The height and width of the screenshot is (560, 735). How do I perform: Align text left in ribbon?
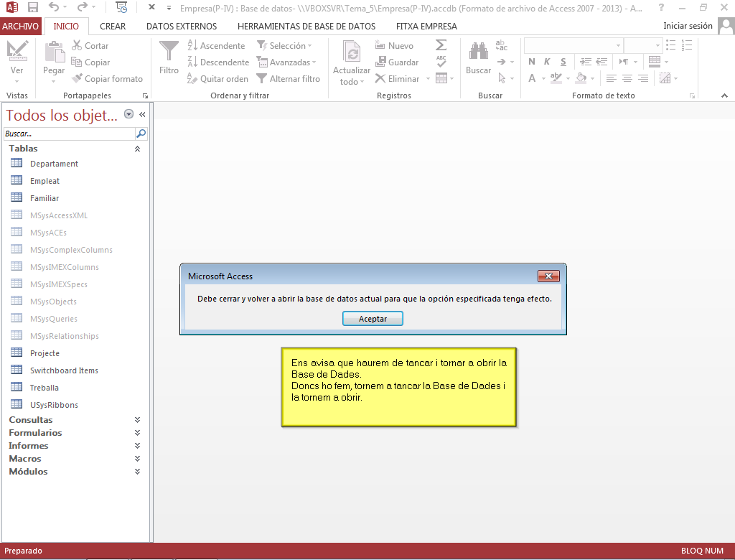(612, 78)
